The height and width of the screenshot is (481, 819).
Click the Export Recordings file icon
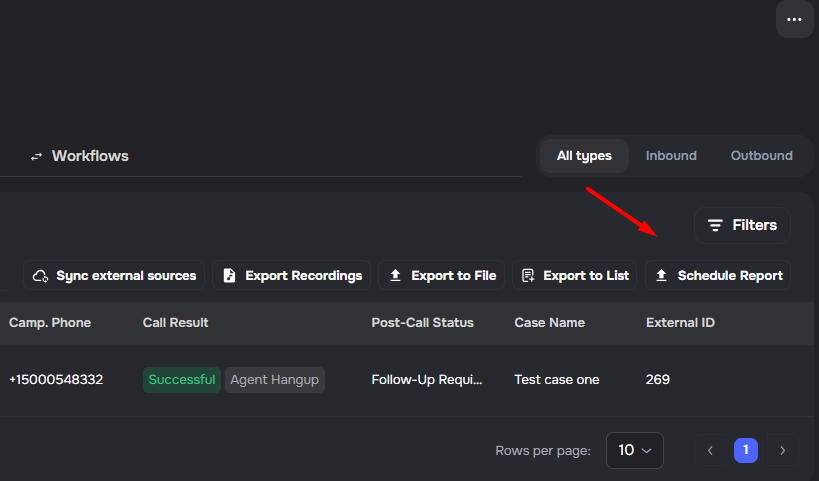coord(229,275)
